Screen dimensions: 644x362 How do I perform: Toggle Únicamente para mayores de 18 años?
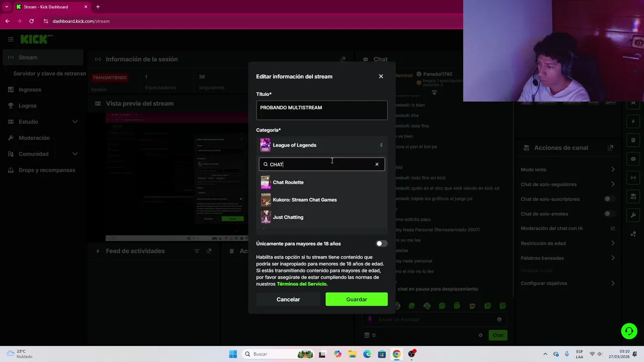pos(381,244)
